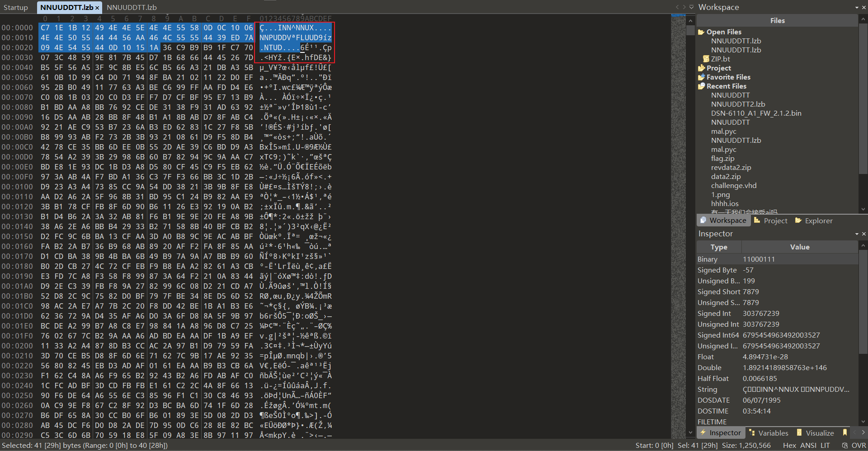Open challenge.vhd from recent files
The width and height of the screenshot is (868, 451).
tap(733, 186)
